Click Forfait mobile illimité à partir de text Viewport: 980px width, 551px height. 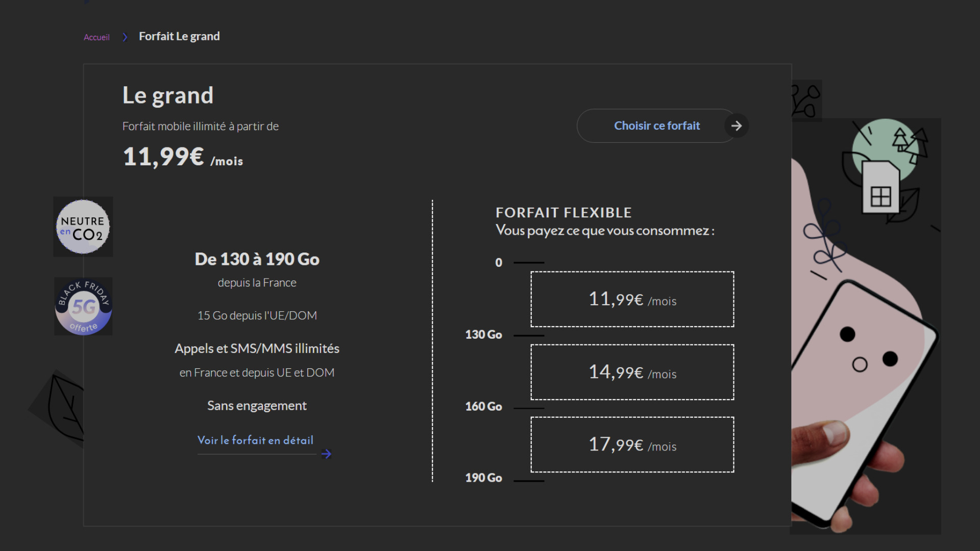click(x=201, y=126)
